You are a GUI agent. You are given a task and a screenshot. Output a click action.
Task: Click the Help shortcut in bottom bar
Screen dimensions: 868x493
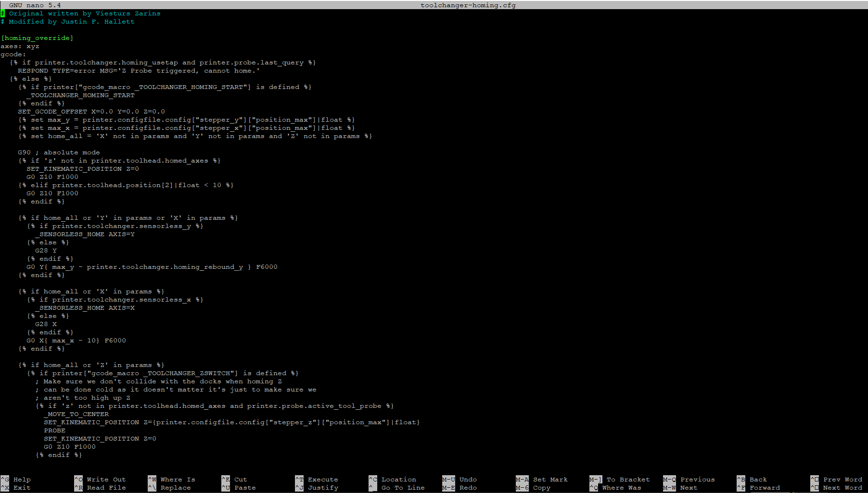(x=22, y=480)
